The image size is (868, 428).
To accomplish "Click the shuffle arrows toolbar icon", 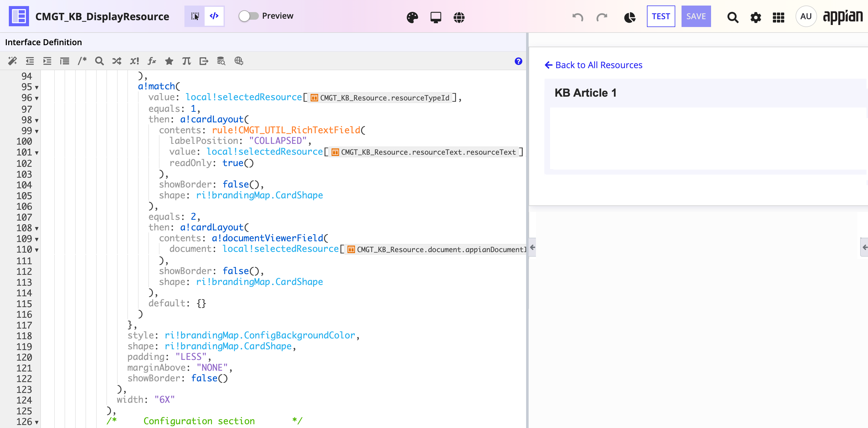I will [x=117, y=61].
